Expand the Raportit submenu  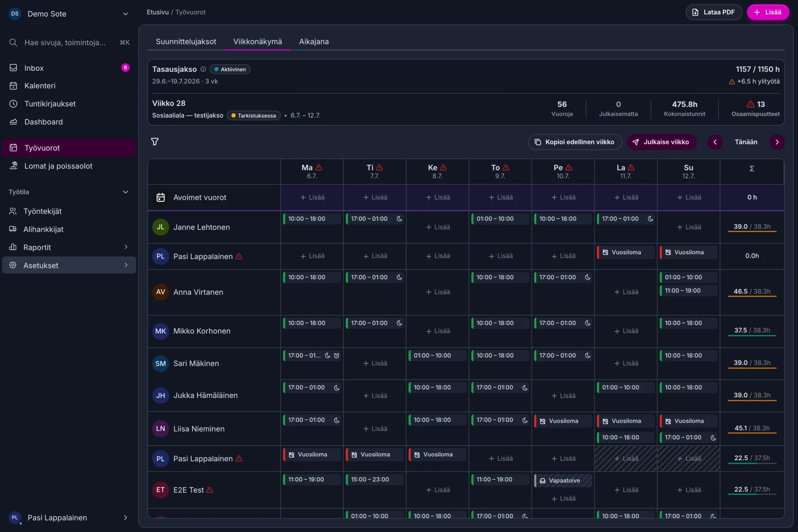click(126, 247)
